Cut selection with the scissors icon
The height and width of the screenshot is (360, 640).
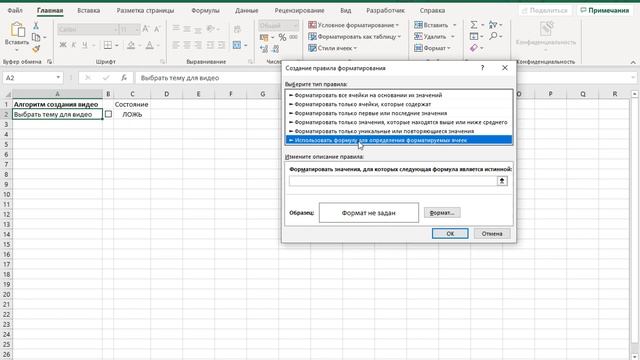[x=36, y=26]
